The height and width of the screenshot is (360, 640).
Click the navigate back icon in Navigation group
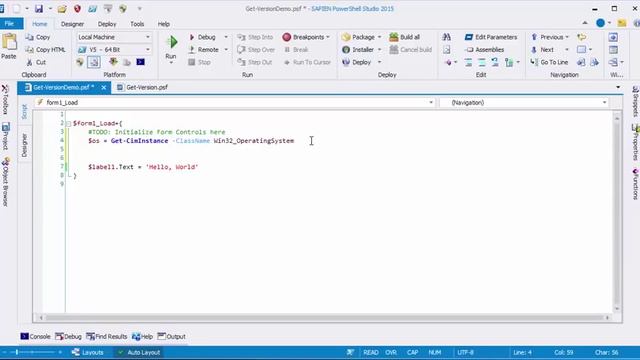tap(581, 62)
